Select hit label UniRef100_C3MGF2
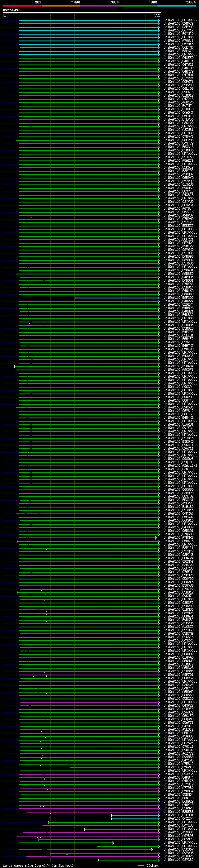The height and width of the screenshot is (868, 199). 178,603
